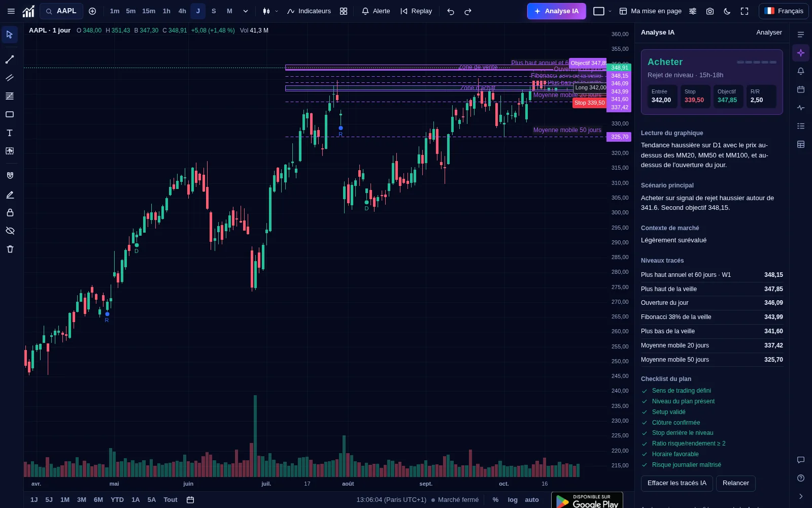Add a symbol with plus icon
Viewport: 812px width, 508px height.
pyautogui.click(x=92, y=11)
